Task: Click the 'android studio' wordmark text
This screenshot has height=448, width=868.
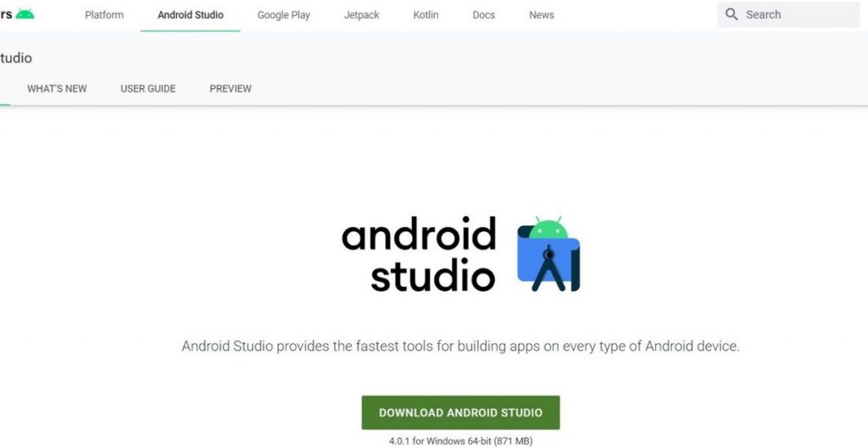Action: point(419,254)
